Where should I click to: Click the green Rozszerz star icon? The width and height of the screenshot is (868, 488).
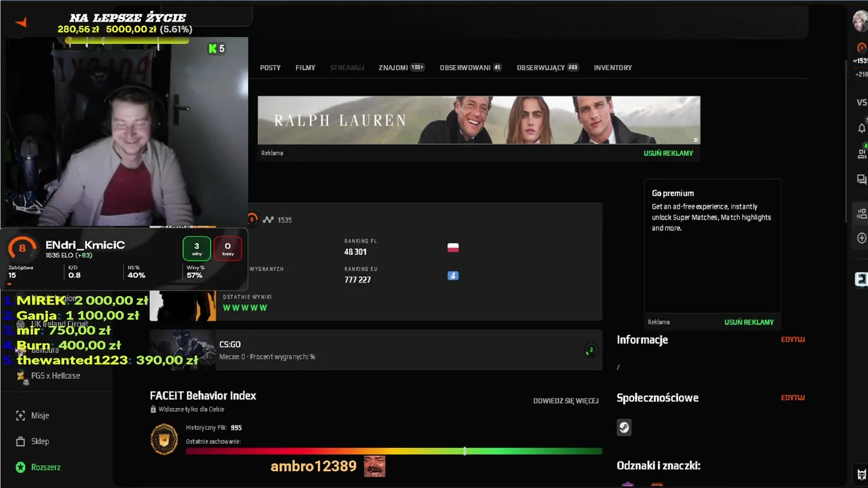(20, 467)
